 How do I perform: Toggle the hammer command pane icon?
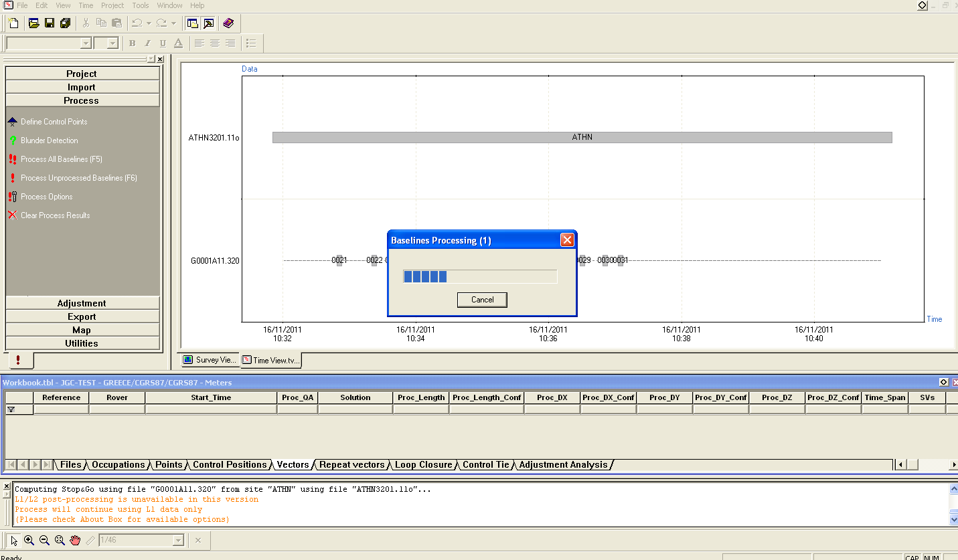tap(208, 23)
